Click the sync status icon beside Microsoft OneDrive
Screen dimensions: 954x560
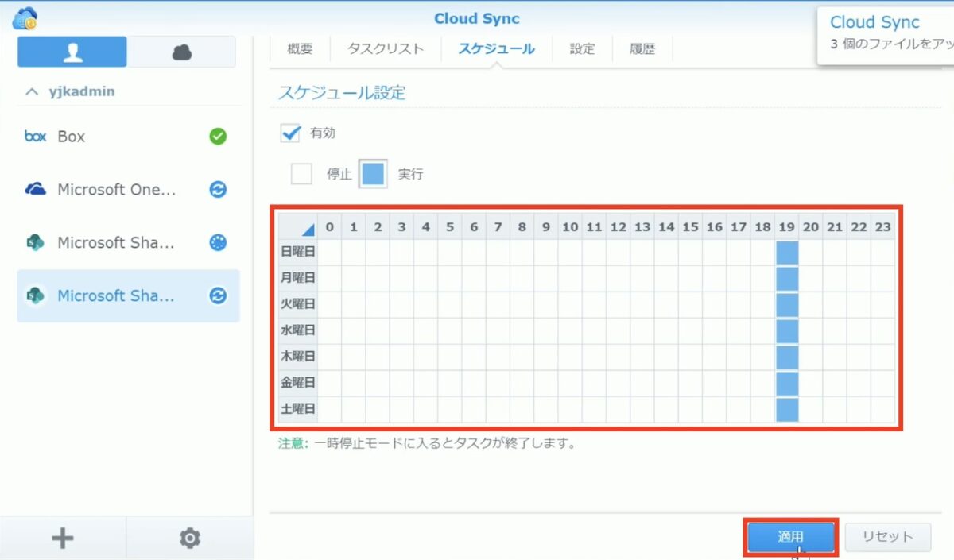point(217,189)
